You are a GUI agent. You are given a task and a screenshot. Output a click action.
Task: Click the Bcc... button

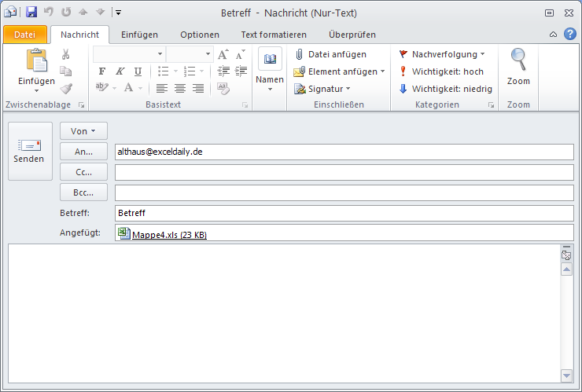click(83, 192)
